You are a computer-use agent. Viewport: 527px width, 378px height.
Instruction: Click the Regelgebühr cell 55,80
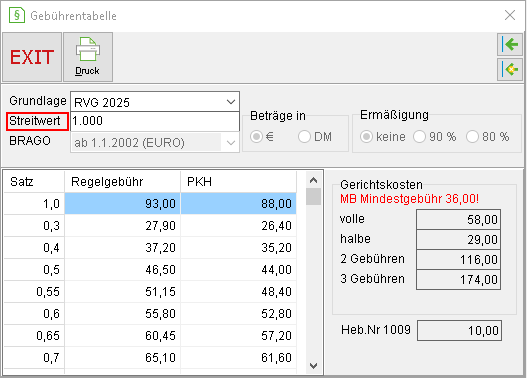pyautogui.click(x=122, y=313)
